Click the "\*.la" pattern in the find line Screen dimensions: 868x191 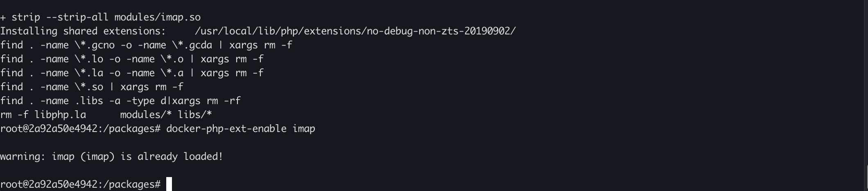point(88,73)
